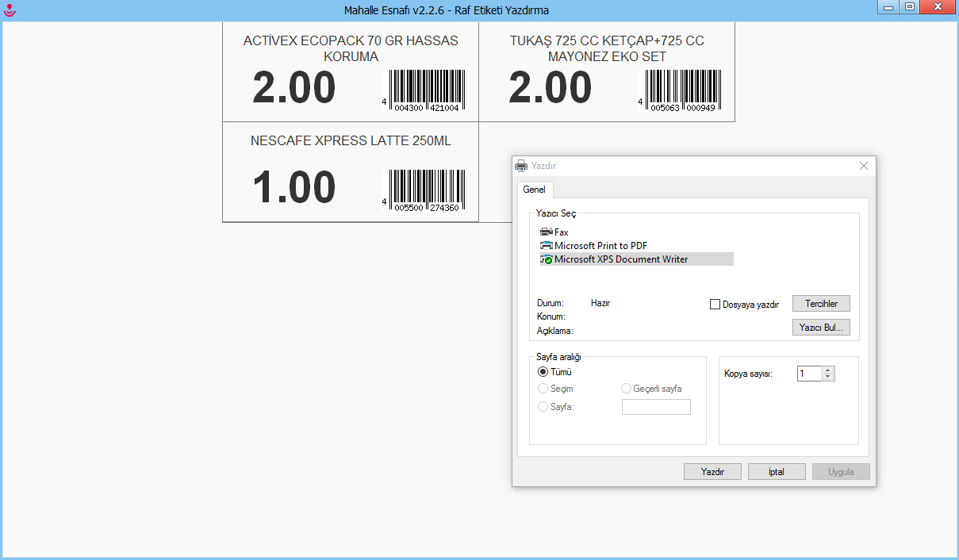Select the Tümü page range radio button
The width and height of the screenshot is (959, 560).
pyautogui.click(x=543, y=371)
